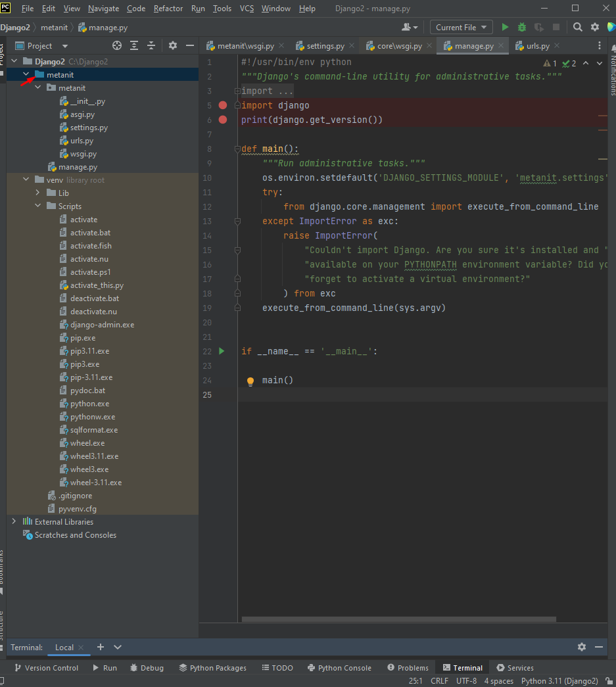The width and height of the screenshot is (616, 687).
Task: Hide the Terminal panel
Action: (x=599, y=647)
